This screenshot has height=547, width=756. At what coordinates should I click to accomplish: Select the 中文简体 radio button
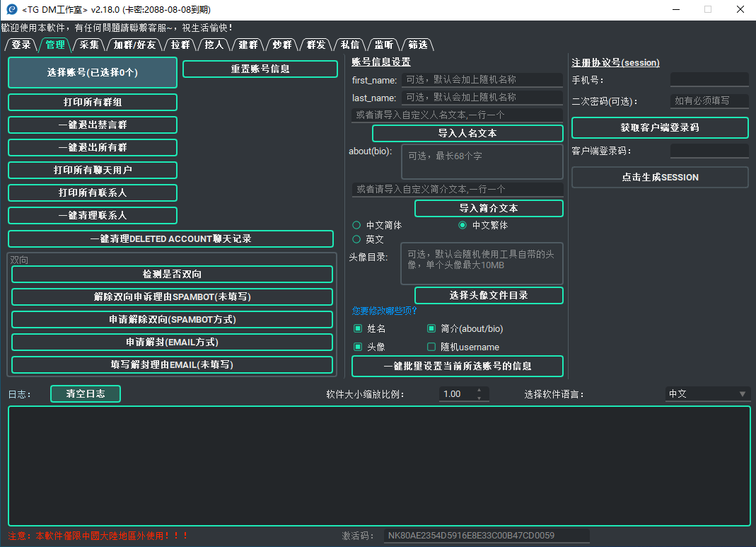[x=378, y=225]
